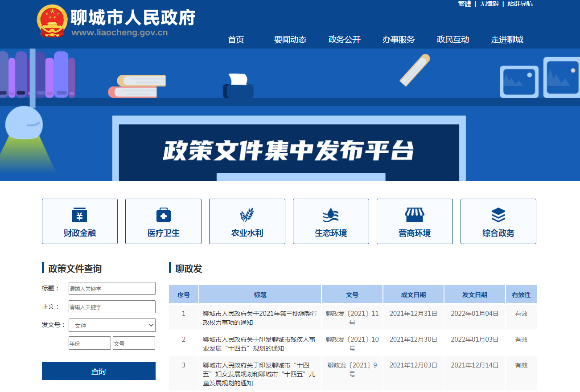This screenshot has height=392, width=580.
Task: Open the 生态环境 water drop icon
Action: point(330,214)
